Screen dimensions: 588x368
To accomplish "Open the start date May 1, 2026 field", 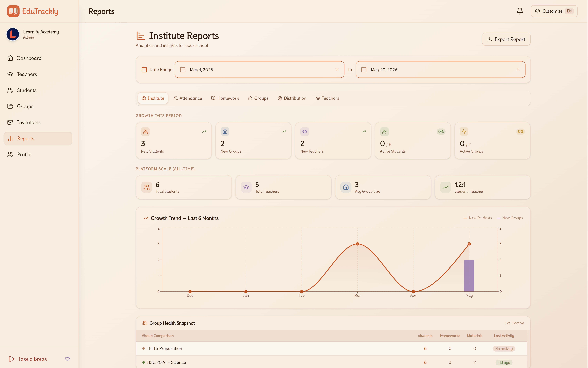I will pyautogui.click(x=259, y=70).
